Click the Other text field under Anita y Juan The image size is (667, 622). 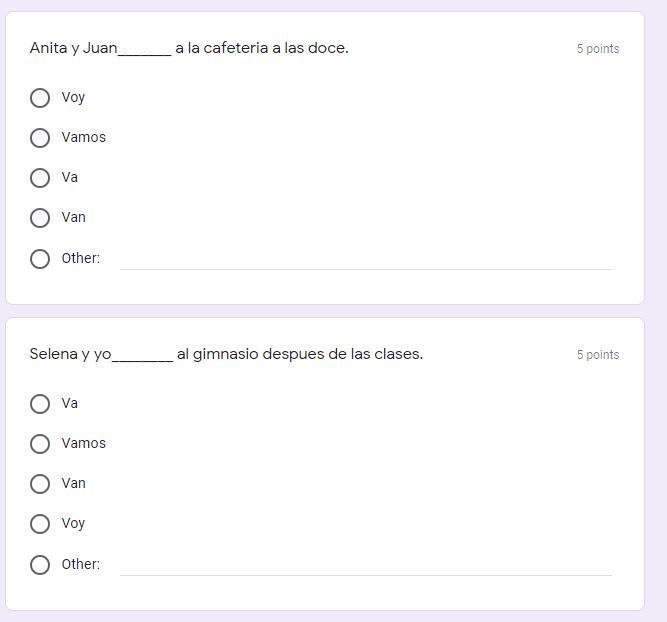(365, 258)
